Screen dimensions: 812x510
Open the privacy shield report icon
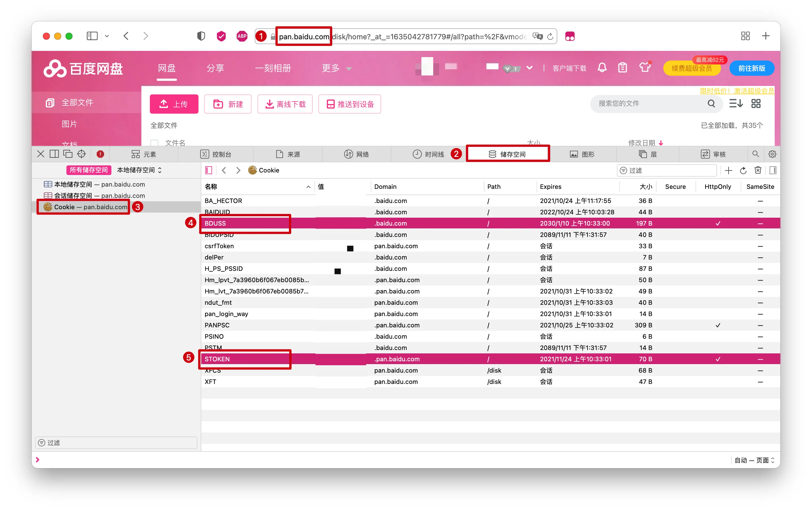coord(201,36)
